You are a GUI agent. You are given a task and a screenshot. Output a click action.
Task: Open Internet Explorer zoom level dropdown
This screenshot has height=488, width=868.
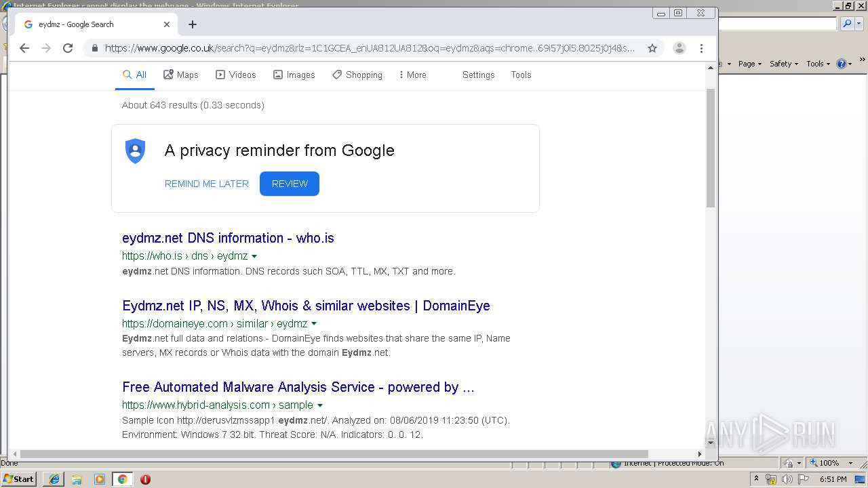[850, 463]
